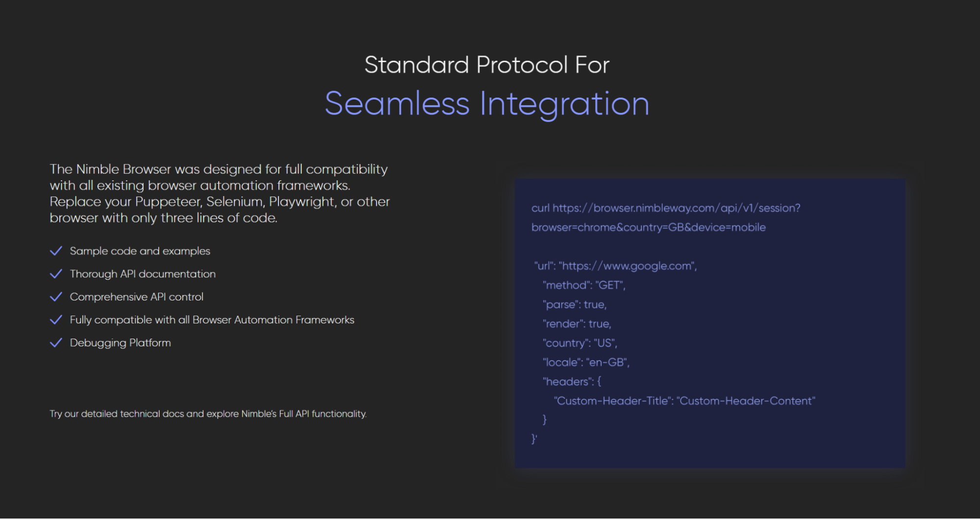This screenshot has width=980, height=519.
Task: Click the "locale": "en-GB" code line
Action: point(586,363)
